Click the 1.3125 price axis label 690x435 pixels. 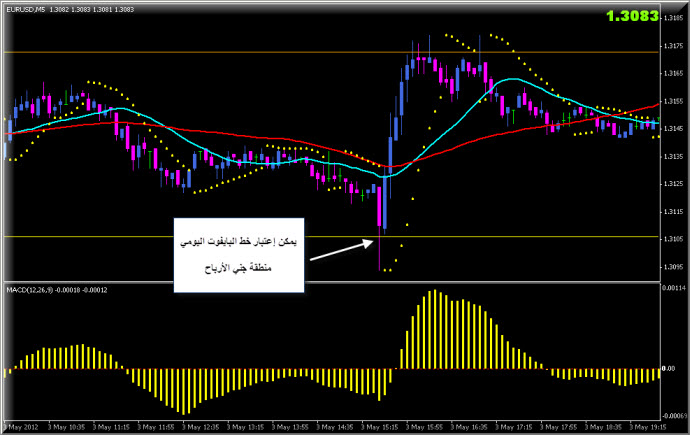tap(674, 184)
